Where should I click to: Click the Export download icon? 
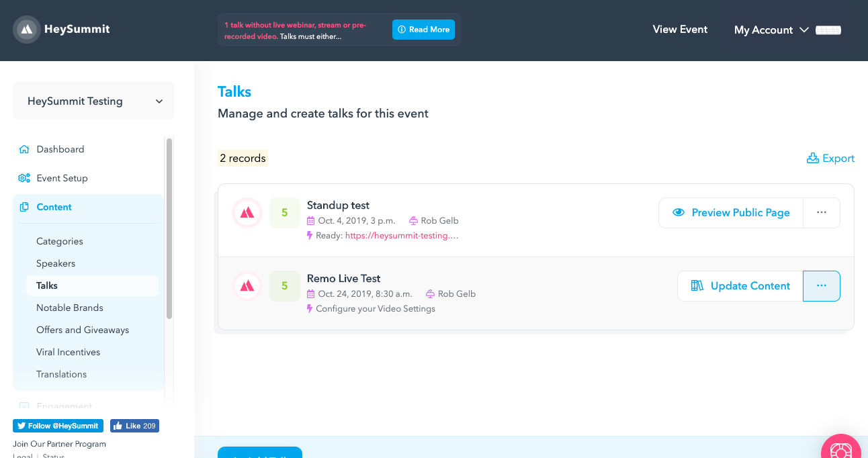(x=812, y=158)
